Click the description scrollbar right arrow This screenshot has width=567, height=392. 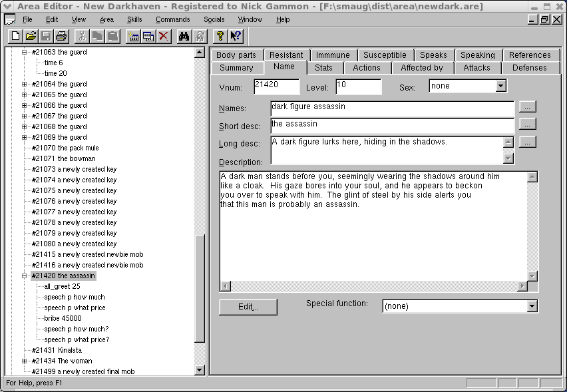pyautogui.click(x=522, y=286)
